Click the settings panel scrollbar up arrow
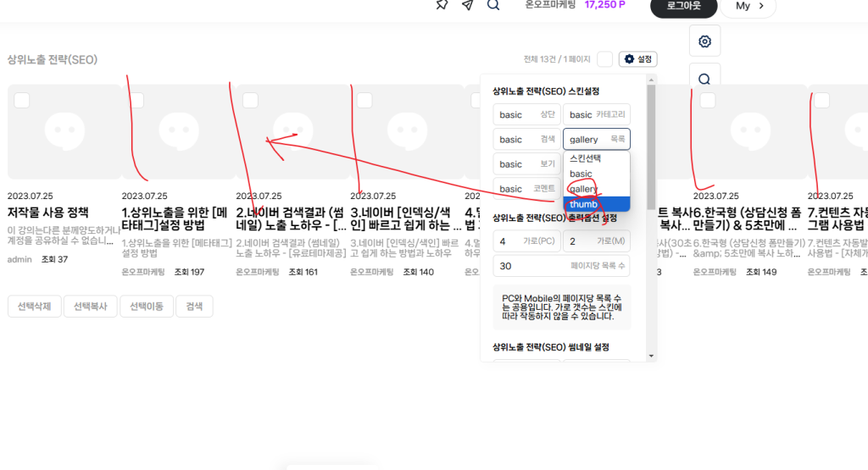 coord(651,80)
